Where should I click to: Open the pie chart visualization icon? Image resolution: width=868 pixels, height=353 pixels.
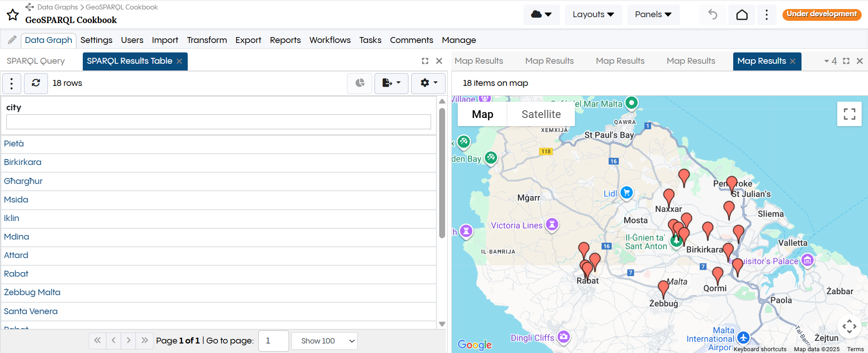pyautogui.click(x=360, y=83)
